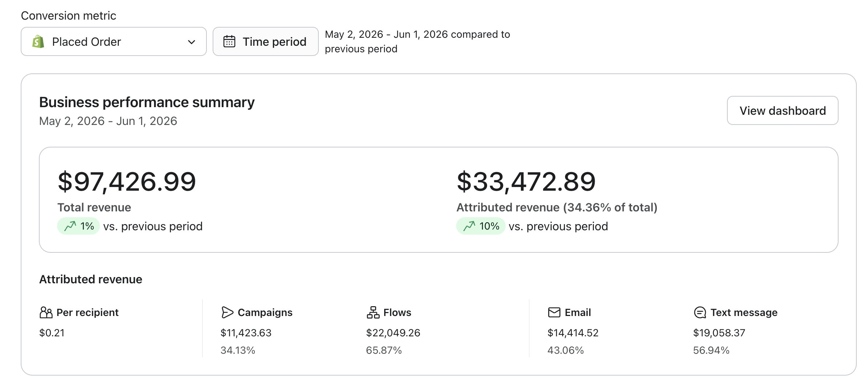Click the 56.94% text message percentage
868x385 pixels.
click(711, 350)
